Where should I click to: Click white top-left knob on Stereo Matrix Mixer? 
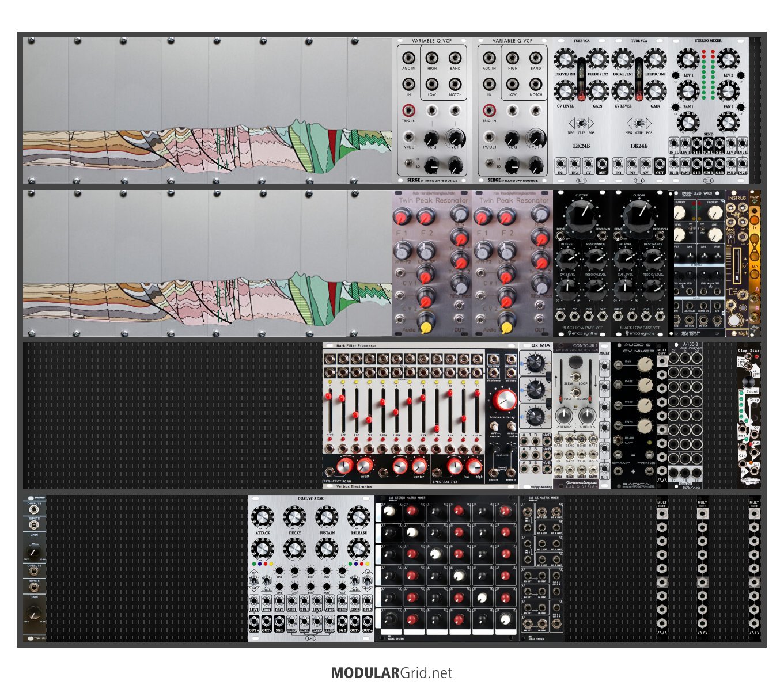click(389, 512)
